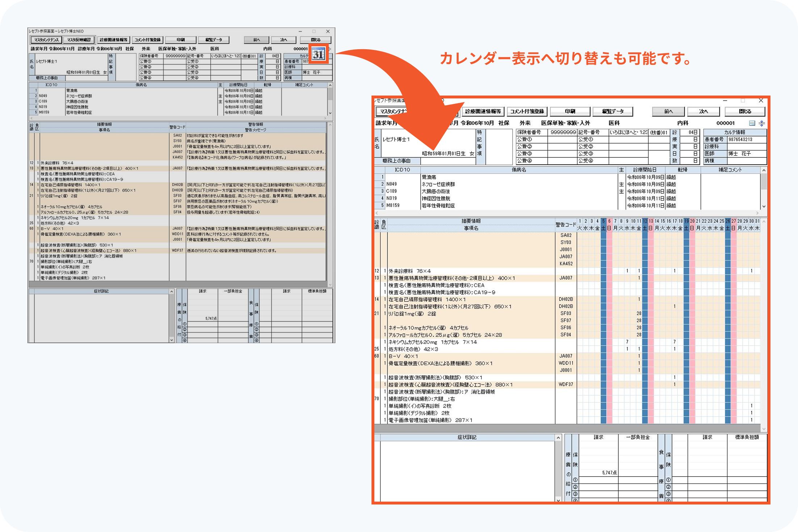Click warning code KA452 in right window
The image size is (798, 532).
[x=566, y=264]
